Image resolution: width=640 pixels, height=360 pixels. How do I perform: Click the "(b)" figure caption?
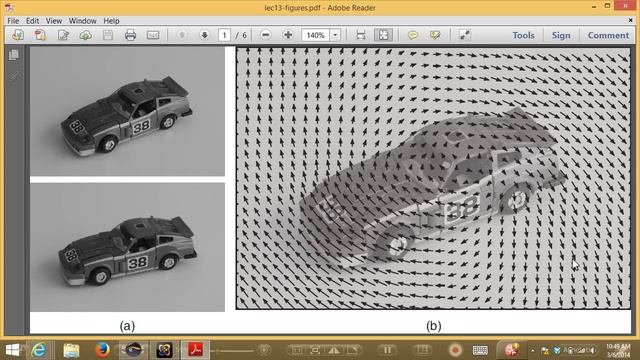click(x=433, y=326)
